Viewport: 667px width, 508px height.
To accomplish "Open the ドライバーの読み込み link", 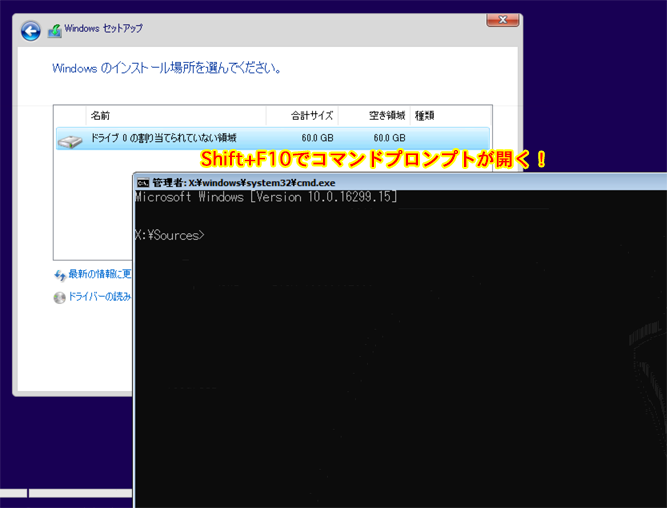I will click(100, 297).
